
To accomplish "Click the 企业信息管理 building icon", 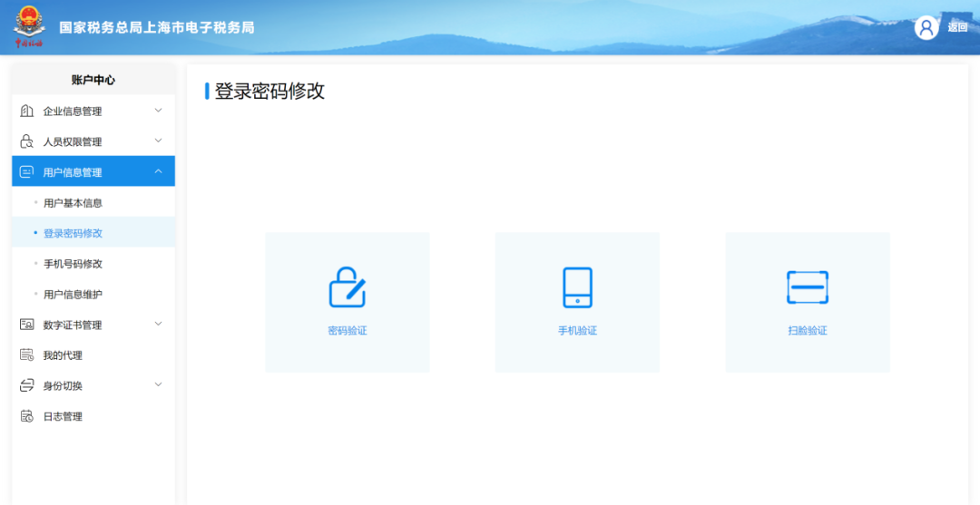I will pos(27,112).
